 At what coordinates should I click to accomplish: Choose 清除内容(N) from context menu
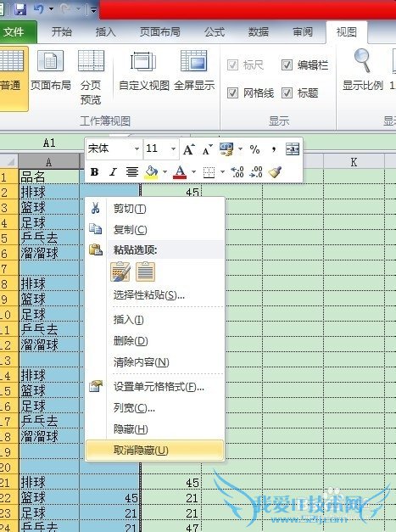pyautogui.click(x=154, y=362)
